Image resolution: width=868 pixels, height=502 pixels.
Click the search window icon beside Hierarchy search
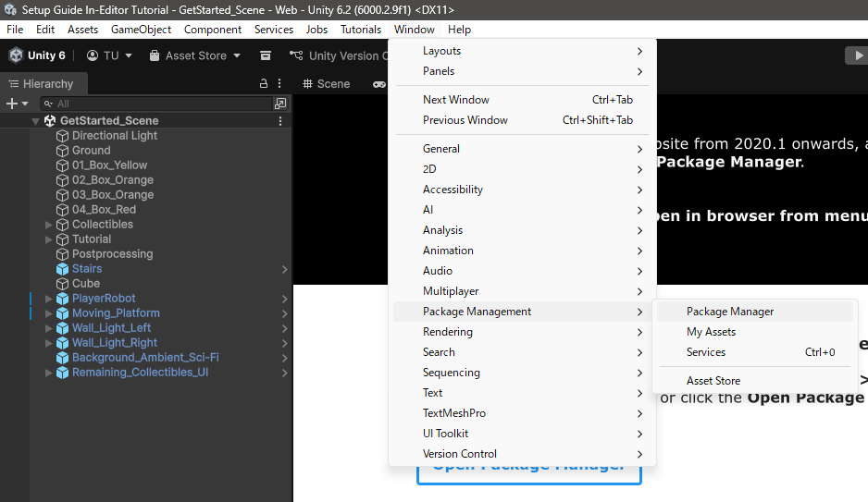pyautogui.click(x=280, y=104)
